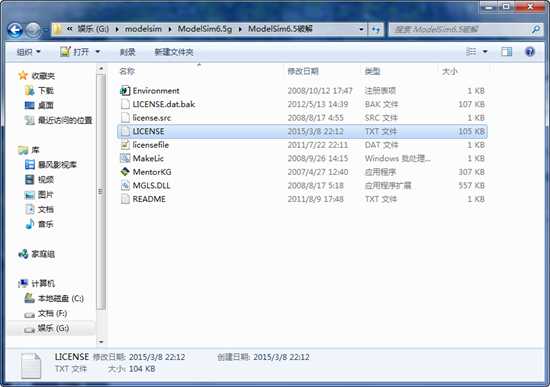Click the 307 KB size cell
This screenshot has height=387, width=550.
pyautogui.click(x=471, y=172)
